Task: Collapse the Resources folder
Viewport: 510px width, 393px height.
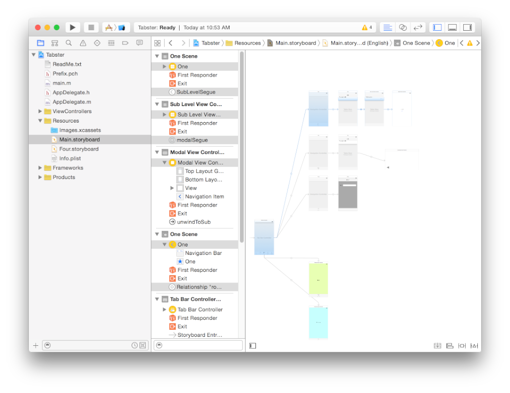Action: pyautogui.click(x=40, y=120)
